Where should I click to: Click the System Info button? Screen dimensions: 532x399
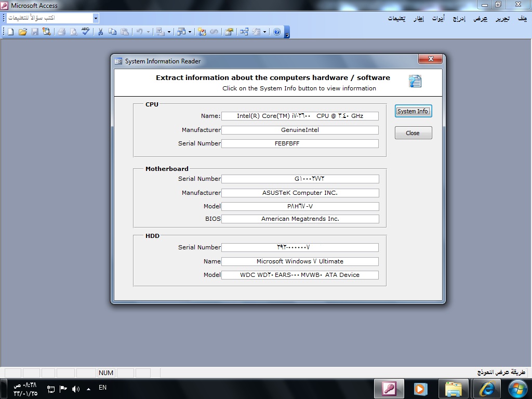(x=413, y=111)
